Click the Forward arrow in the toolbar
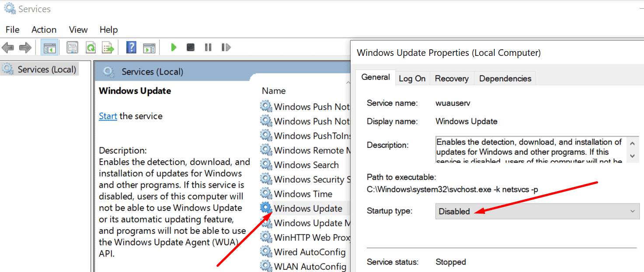 coord(25,47)
